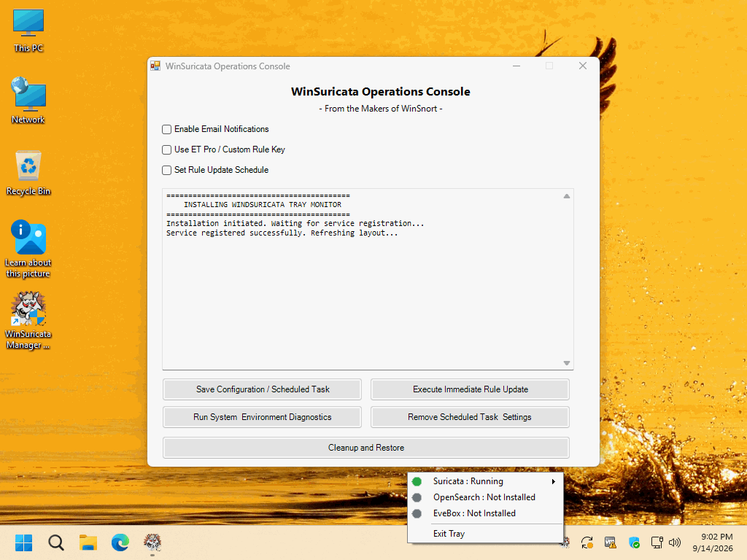Open the Windows Start menu
The height and width of the screenshot is (560, 747).
pyautogui.click(x=23, y=542)
